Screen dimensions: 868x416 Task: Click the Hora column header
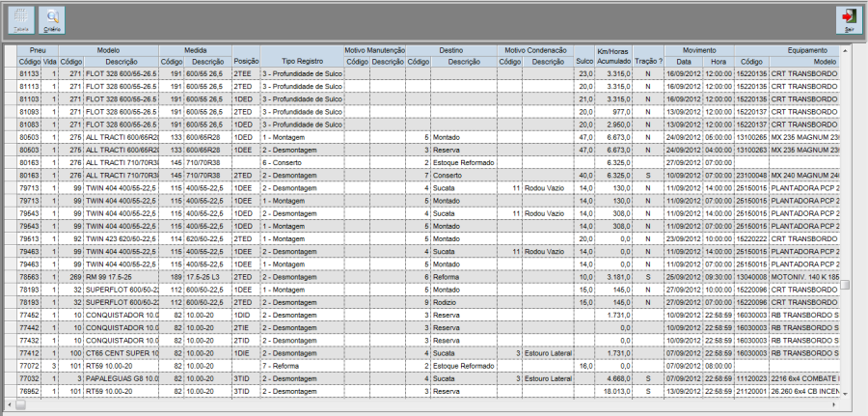pyautogui.click(x=719, y=62)
